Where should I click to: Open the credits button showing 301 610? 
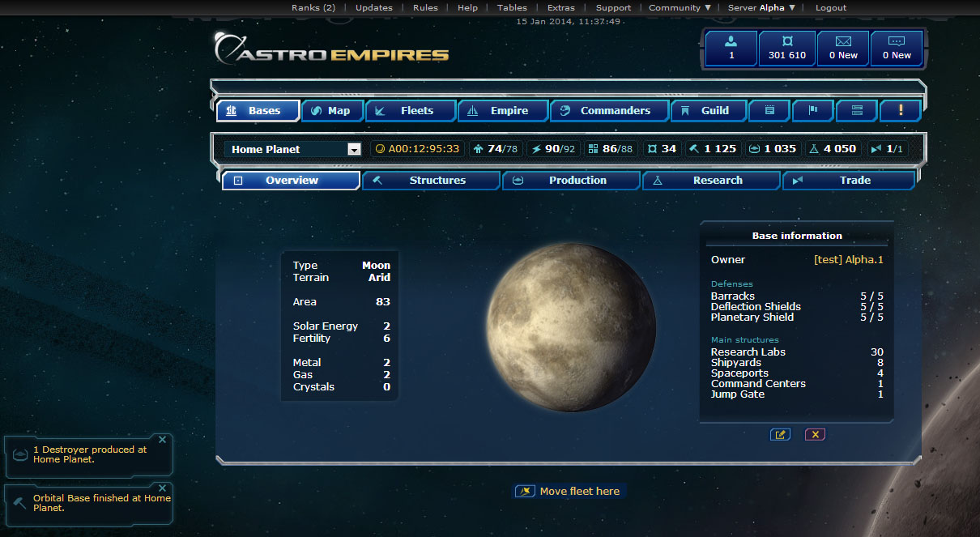787,48
